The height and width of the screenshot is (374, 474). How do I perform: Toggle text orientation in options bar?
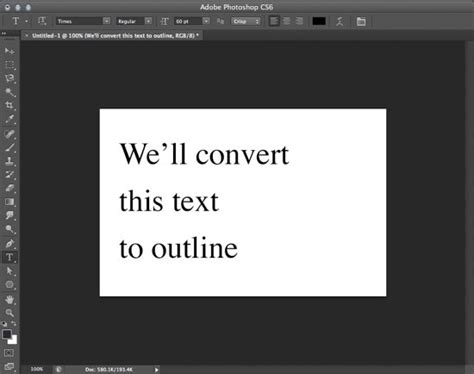click(x=42, y=21)
